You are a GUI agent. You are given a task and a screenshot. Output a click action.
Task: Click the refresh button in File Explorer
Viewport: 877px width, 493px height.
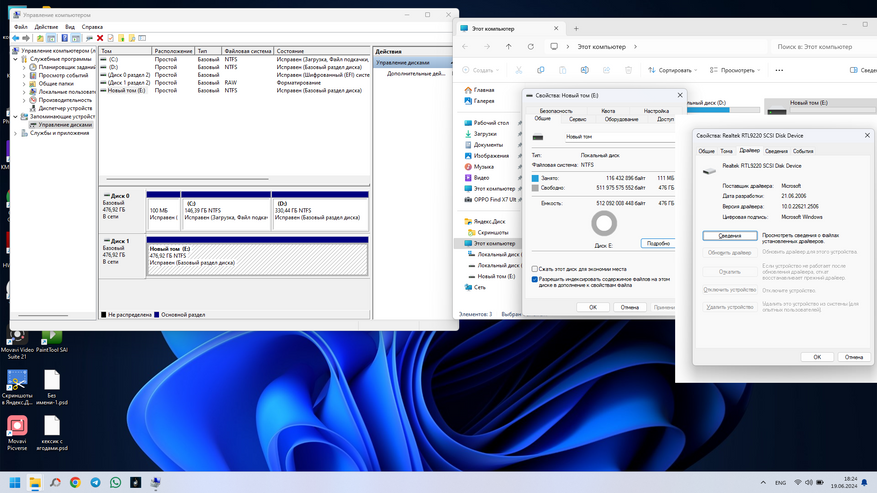click(x=529, y=46)
